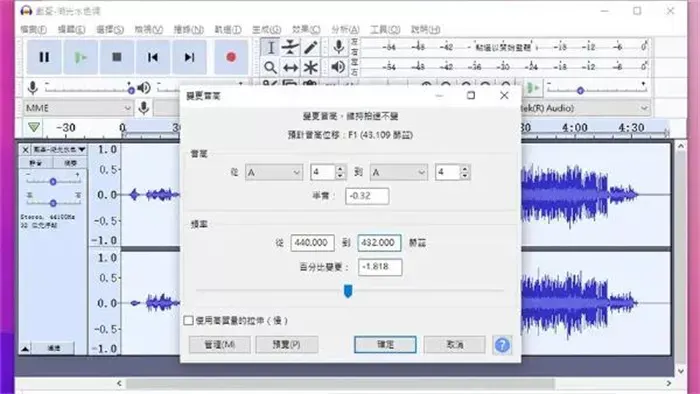Open the 檢視(V) View menu
700x394 pixels.
[149, 29]
